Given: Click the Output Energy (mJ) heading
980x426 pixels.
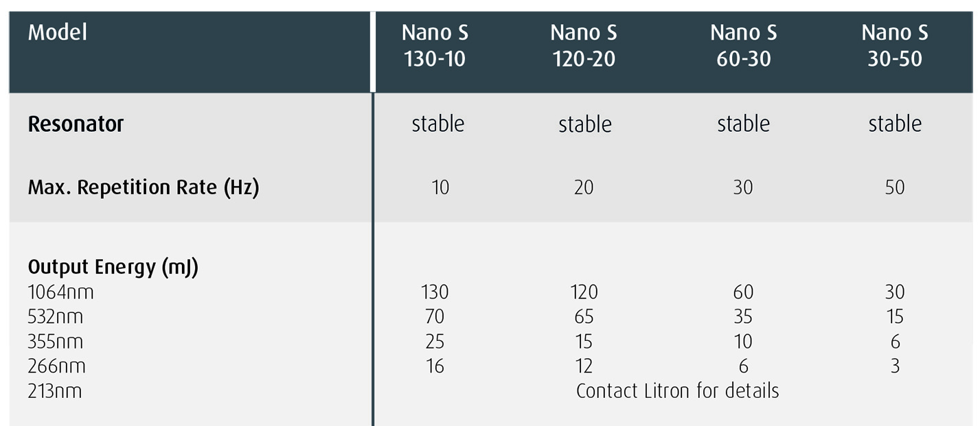Looking at the screenshot, I should coord(113,267).
